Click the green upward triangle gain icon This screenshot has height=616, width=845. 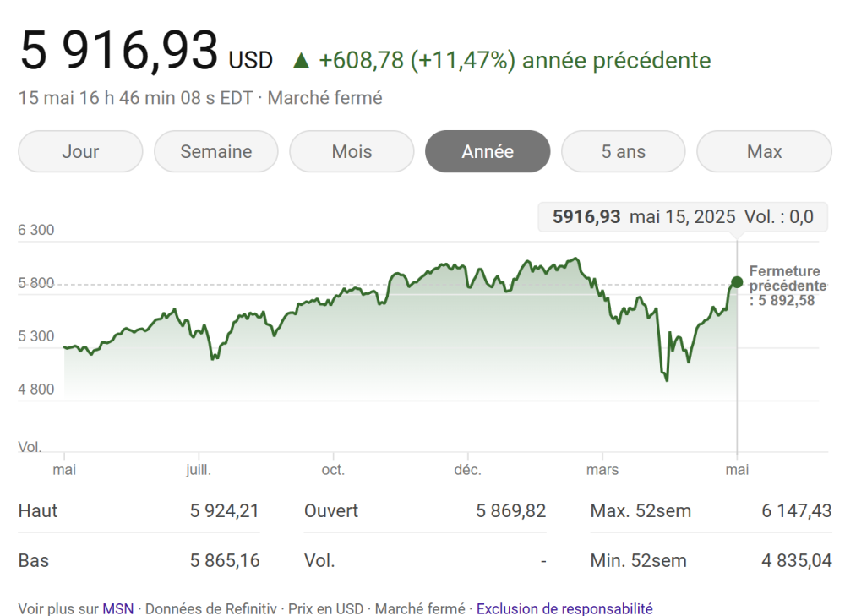pyautogui.click(x=301, y=61)
